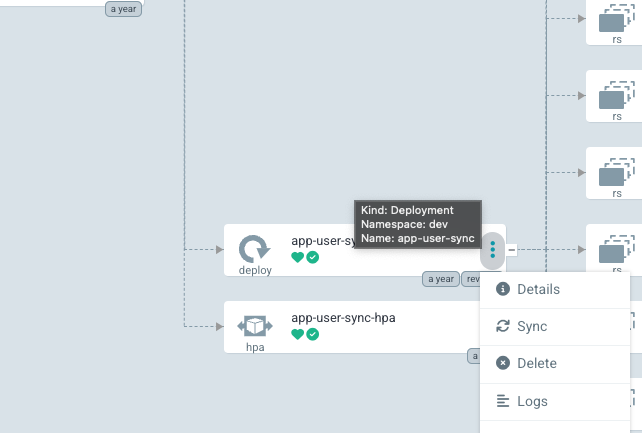
Task: Click the health heart icon on the deploy node
Action: coord(297,257)
